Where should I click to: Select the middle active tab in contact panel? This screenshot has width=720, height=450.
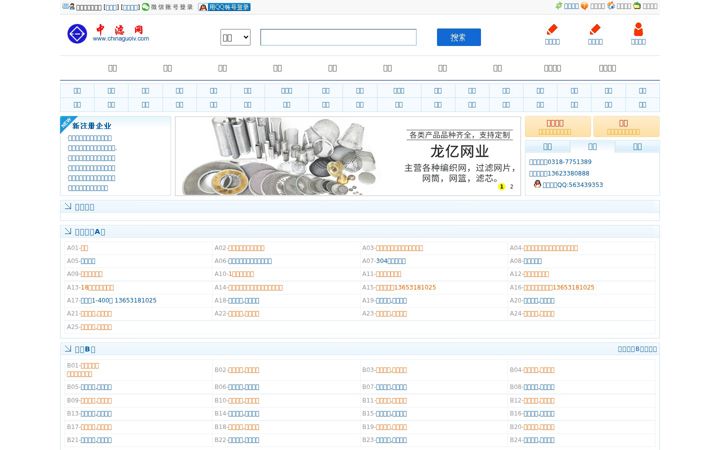(592, 146)
